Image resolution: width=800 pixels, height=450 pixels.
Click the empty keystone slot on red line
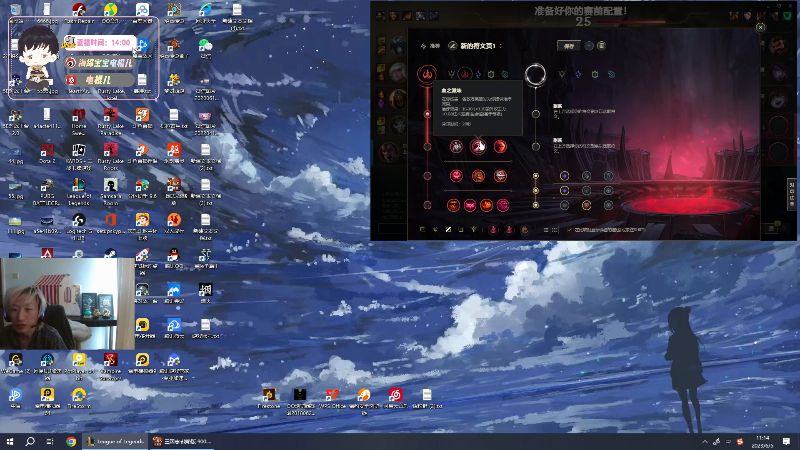[x=428, y=114]
